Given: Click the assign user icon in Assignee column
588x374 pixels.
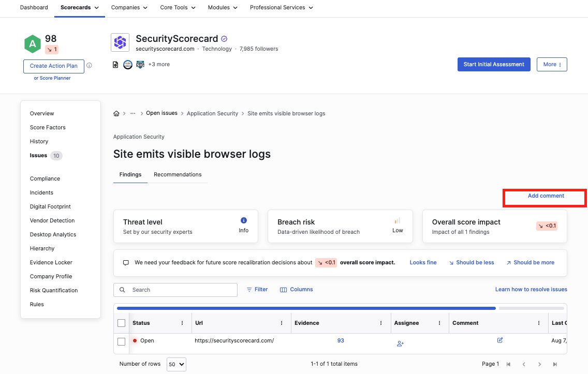Looking at the screenshot, I should 400,343.
